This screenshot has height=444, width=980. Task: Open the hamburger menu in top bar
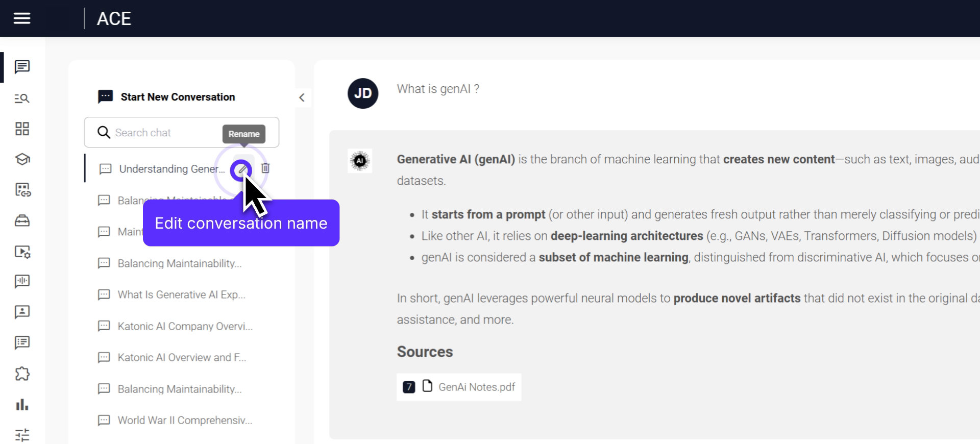point(22,18)
